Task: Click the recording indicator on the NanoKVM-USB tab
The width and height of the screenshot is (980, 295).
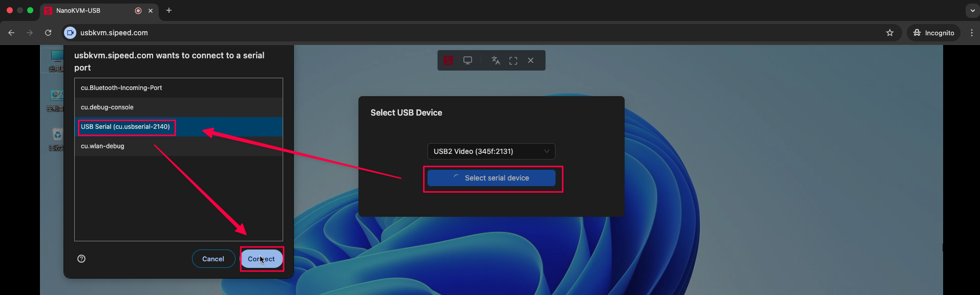Action: click(x=138, y=10)
